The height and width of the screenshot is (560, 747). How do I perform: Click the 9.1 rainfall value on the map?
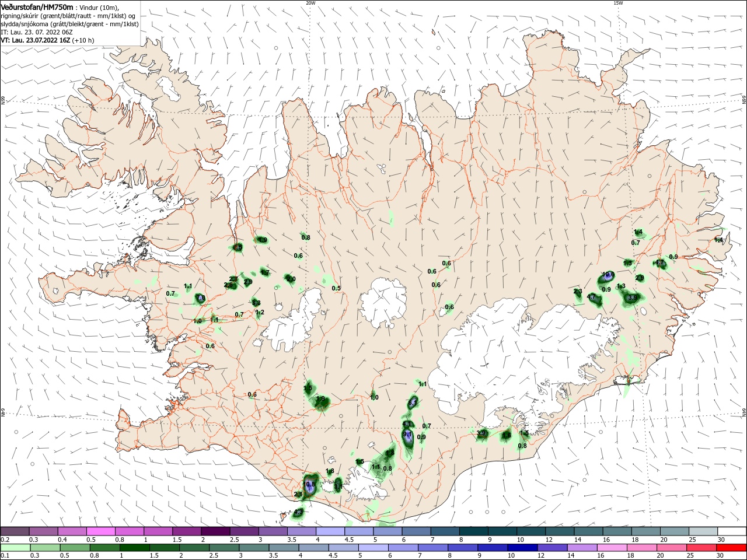pos(407,434)
